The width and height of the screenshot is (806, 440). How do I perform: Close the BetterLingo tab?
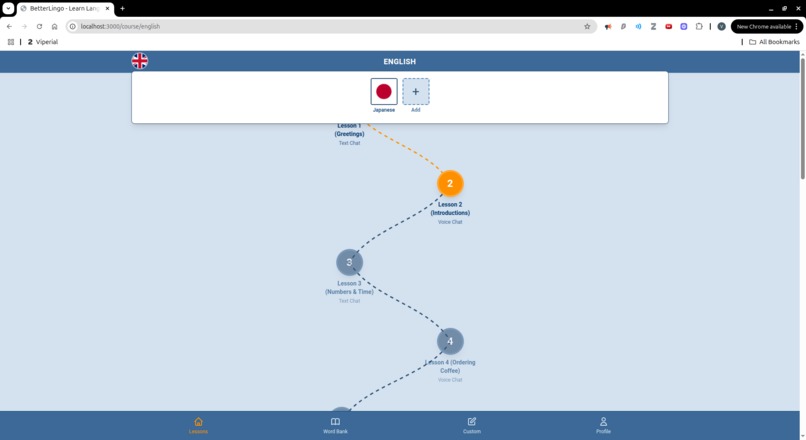pos(107,8)
